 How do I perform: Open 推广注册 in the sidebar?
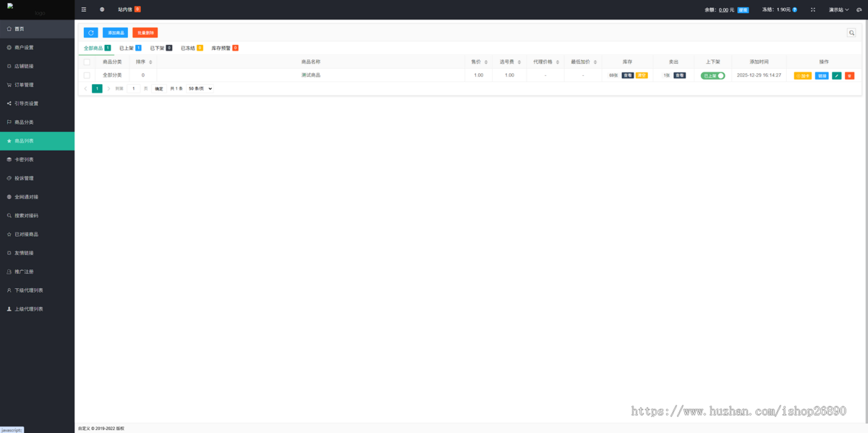click(x=37, y=272)
